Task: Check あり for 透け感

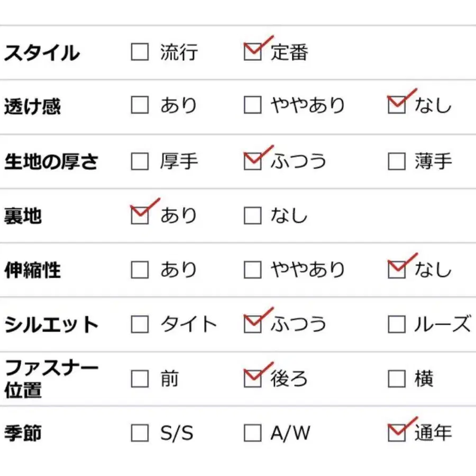Action: pyautogui.click(x=140, y=105)
